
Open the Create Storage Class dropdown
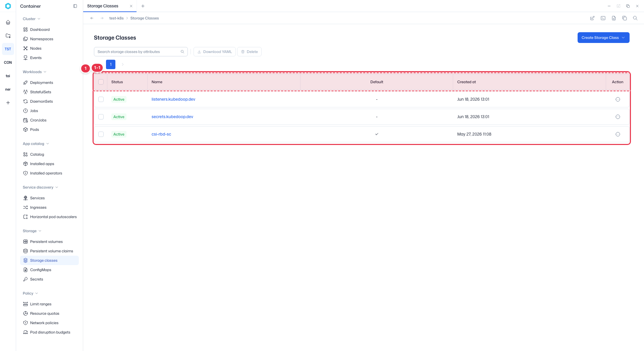603,38
